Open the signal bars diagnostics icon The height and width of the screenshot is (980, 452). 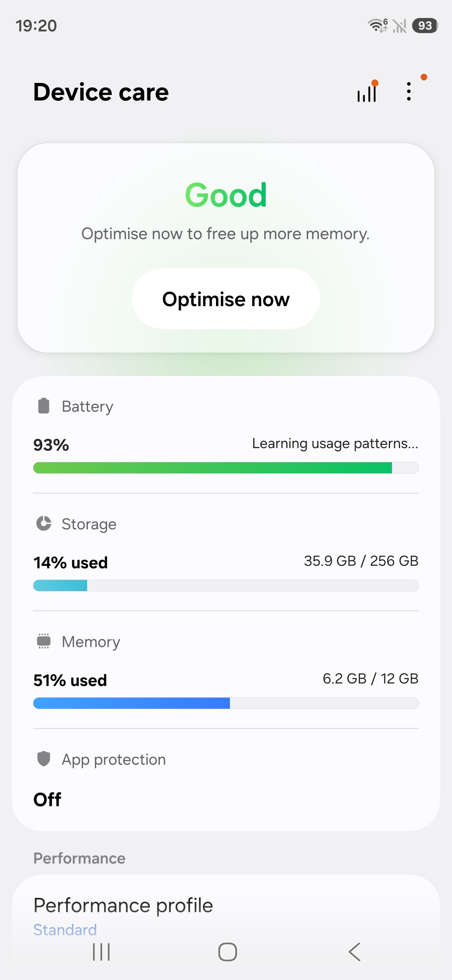click(x=367, y=92)
